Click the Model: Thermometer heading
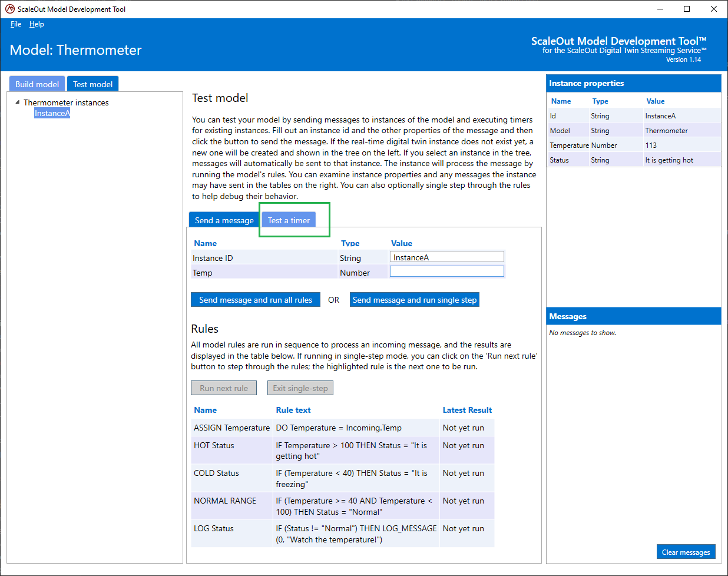The image size is (728, 576). [76, 50]
